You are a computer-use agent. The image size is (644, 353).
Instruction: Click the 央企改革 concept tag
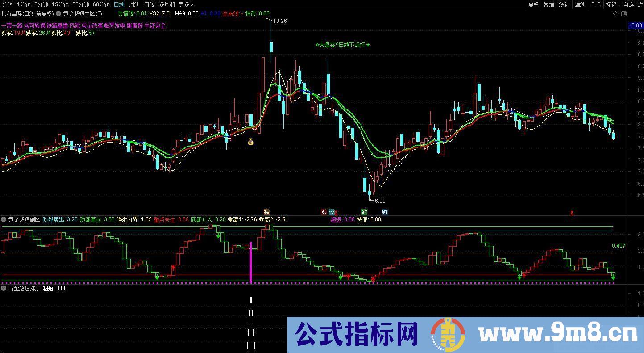[x=92, y=25]
